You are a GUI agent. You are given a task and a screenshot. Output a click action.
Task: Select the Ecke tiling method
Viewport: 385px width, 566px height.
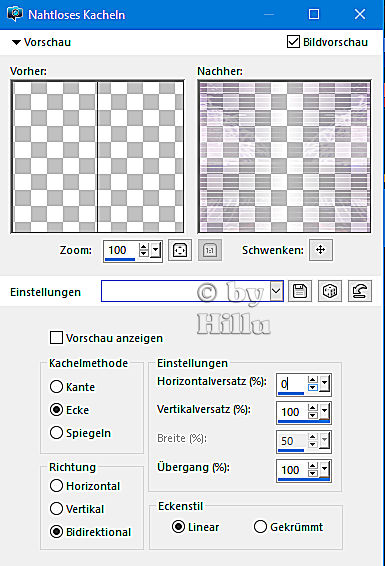[x=56, y=410]
